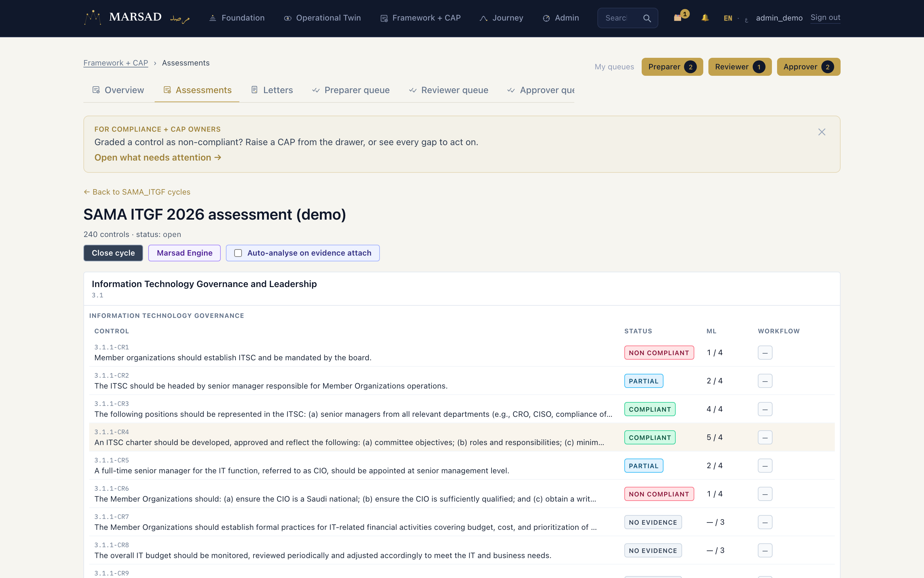Open workflow button for 3.1.1-CR1 row
The height and width of the screenshot is (578, 924).
765,353
